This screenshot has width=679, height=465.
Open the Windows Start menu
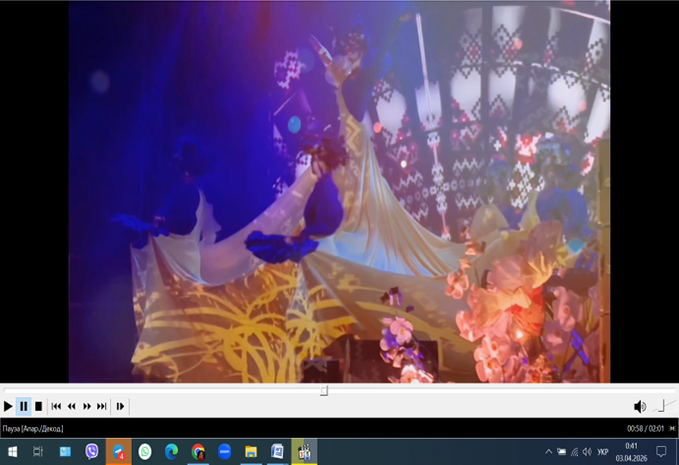coord(12,452)
